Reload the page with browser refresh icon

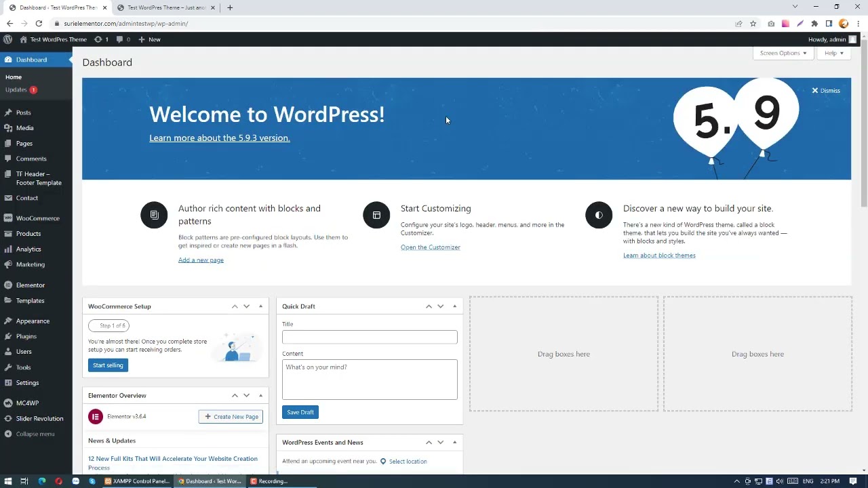pyautogui.click(x=39, y=23)
